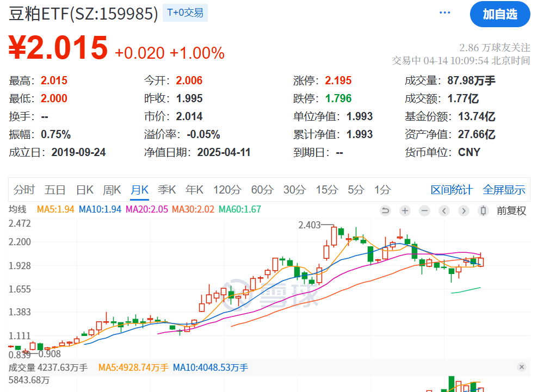Open 区间统计 range statistics
The height and width of the screenshot is (392, 544).
pyautogui.click(x=452, y=190)
